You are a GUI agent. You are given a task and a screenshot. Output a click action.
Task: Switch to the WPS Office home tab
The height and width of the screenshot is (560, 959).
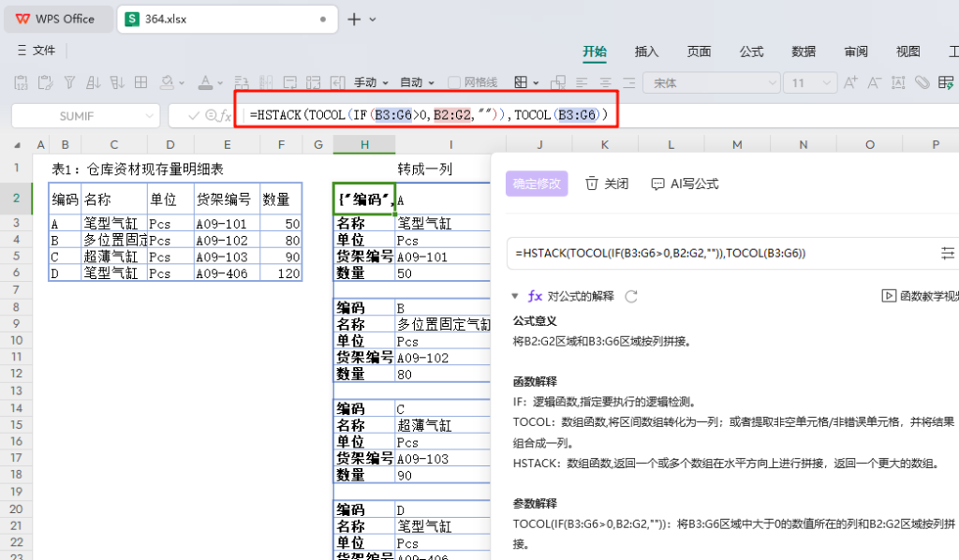[x=57, y=19]
